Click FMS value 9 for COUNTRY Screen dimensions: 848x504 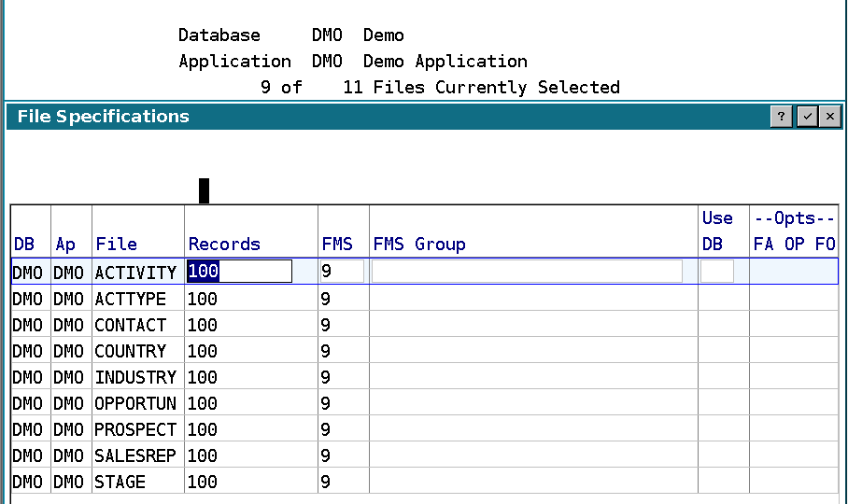click(325, 351)
